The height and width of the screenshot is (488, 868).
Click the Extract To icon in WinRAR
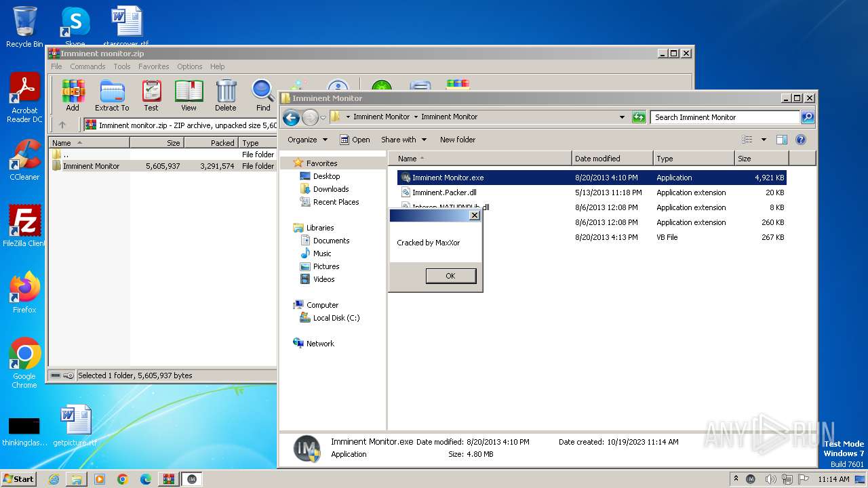[x=112, y=96]
